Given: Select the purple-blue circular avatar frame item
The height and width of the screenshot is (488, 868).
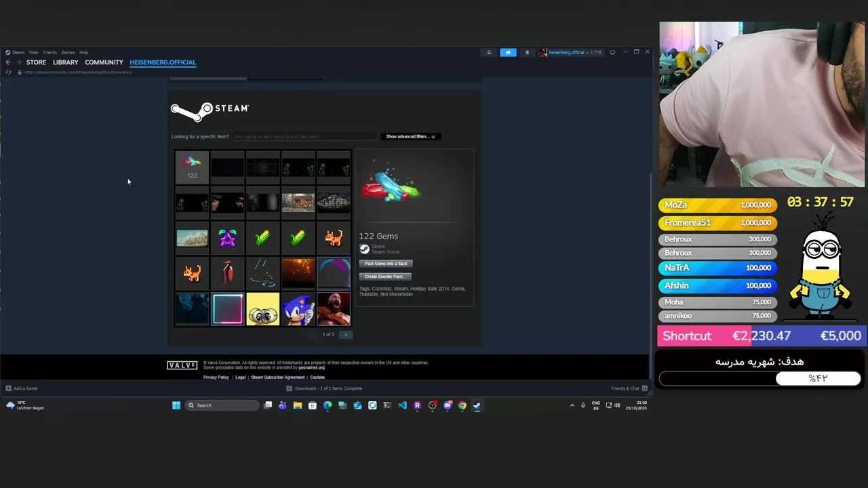Looking at the screenshot, I should pos(334,273).
